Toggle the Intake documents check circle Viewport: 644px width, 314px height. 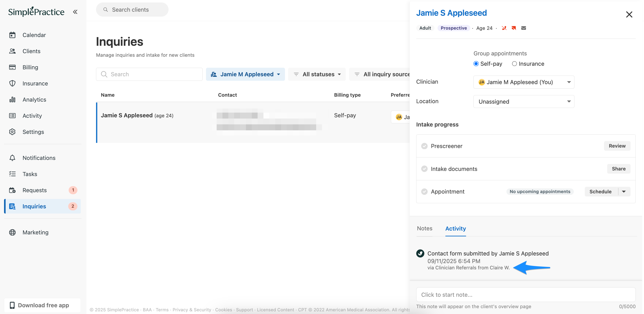tap(424, 169)
